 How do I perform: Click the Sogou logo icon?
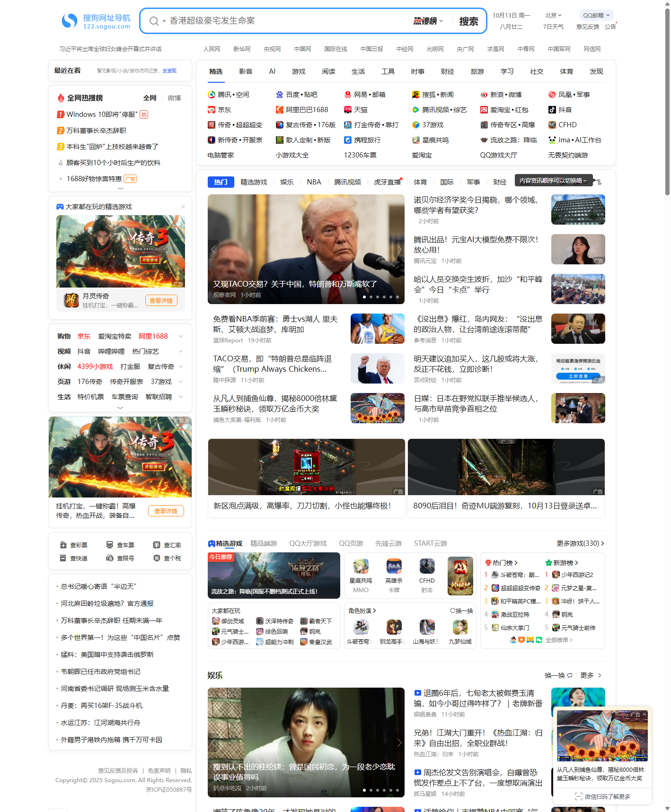tap(70, 20)
